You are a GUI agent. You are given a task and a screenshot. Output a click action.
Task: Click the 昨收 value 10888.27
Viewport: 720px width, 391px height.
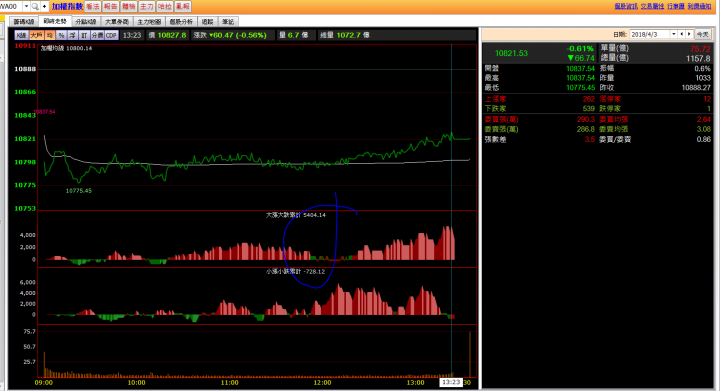point(696,88)
